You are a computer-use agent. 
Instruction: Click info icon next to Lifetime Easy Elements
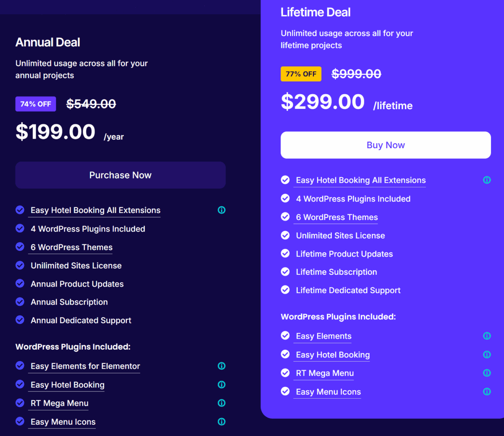pos(487,336)
